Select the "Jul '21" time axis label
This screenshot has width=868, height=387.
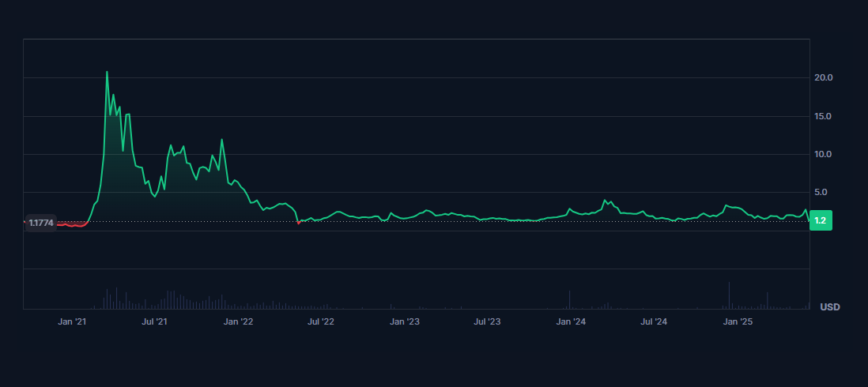click(x=154, y=321)
